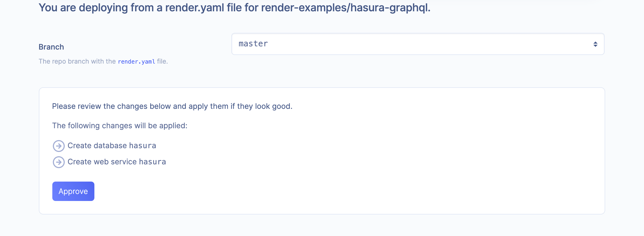Viewport: 644px width, 236px height.
Task: Click the repo branch helper text
Action: (x=103, y=61)
